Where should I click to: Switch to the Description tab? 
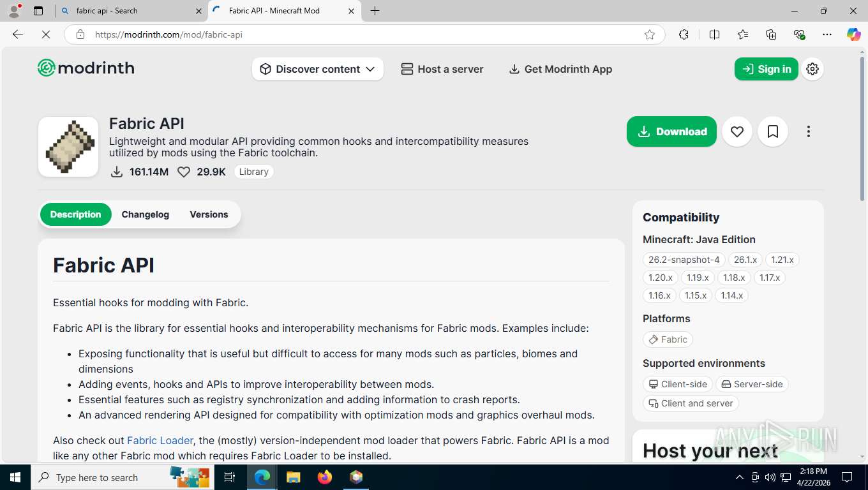coord(75,214)
